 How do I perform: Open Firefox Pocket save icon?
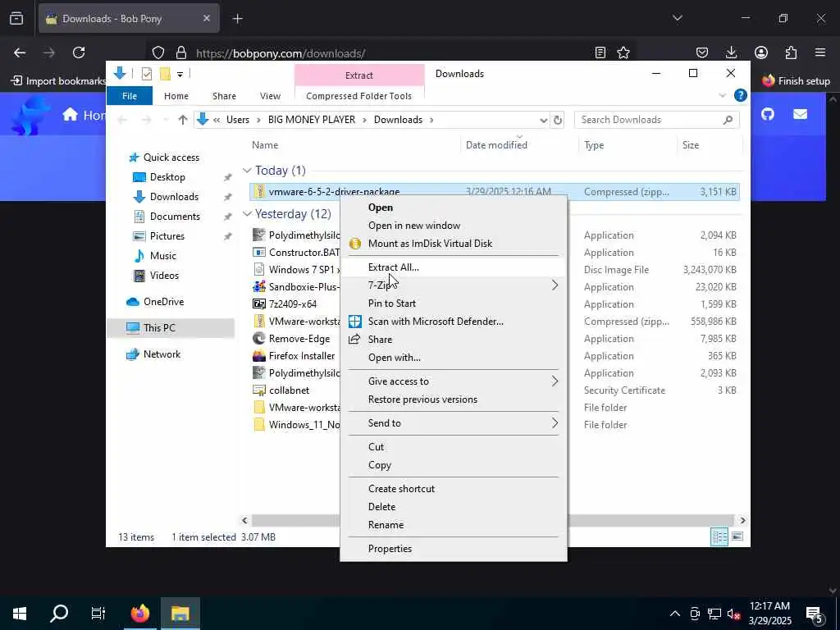click(x=702, y=52)
